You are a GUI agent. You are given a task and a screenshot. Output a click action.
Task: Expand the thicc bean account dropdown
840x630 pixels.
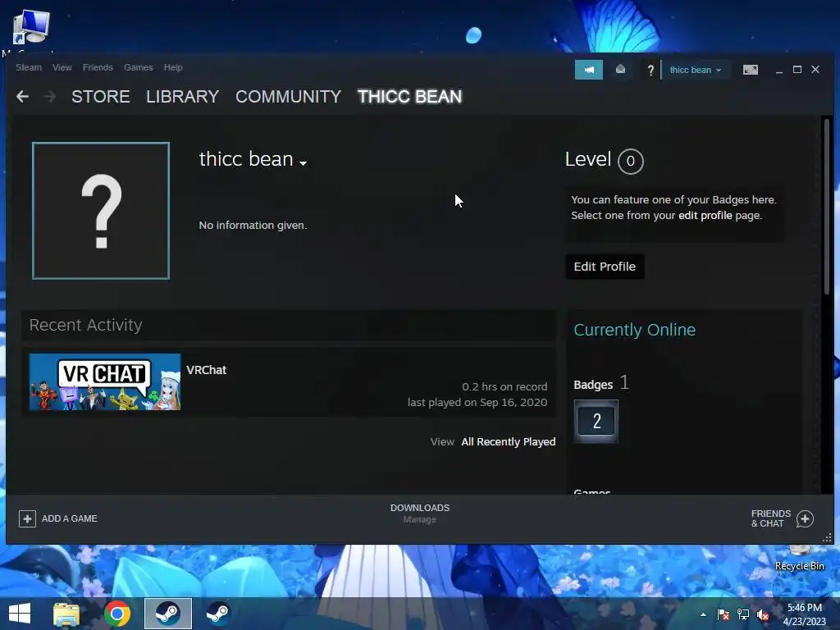pos(696,70)
